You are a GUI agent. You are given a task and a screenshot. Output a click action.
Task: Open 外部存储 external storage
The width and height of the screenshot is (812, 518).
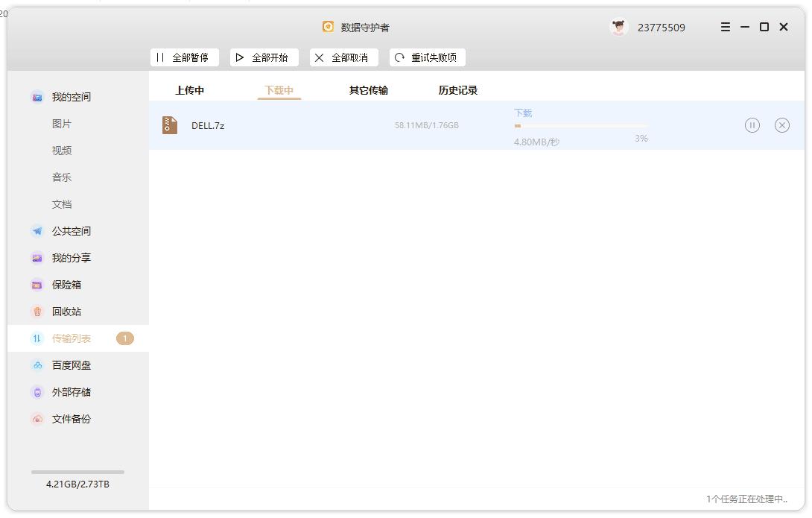point(71,391)
